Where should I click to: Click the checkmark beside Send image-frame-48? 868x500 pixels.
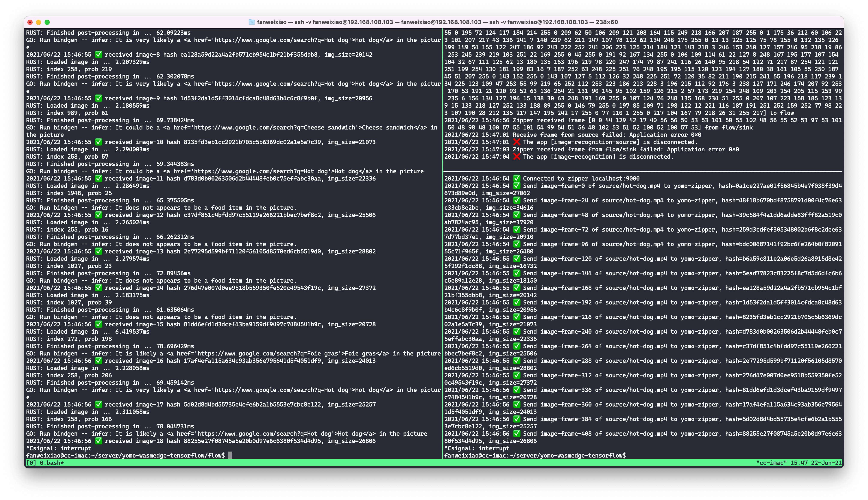(517, 215)
